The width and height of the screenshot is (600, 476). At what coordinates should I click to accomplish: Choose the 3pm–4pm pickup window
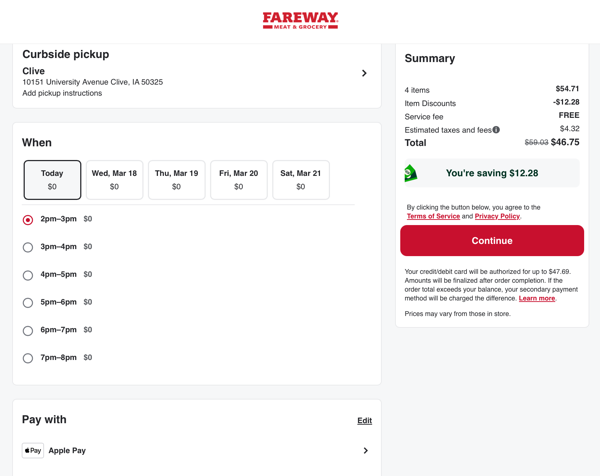(x=28, y=247)
